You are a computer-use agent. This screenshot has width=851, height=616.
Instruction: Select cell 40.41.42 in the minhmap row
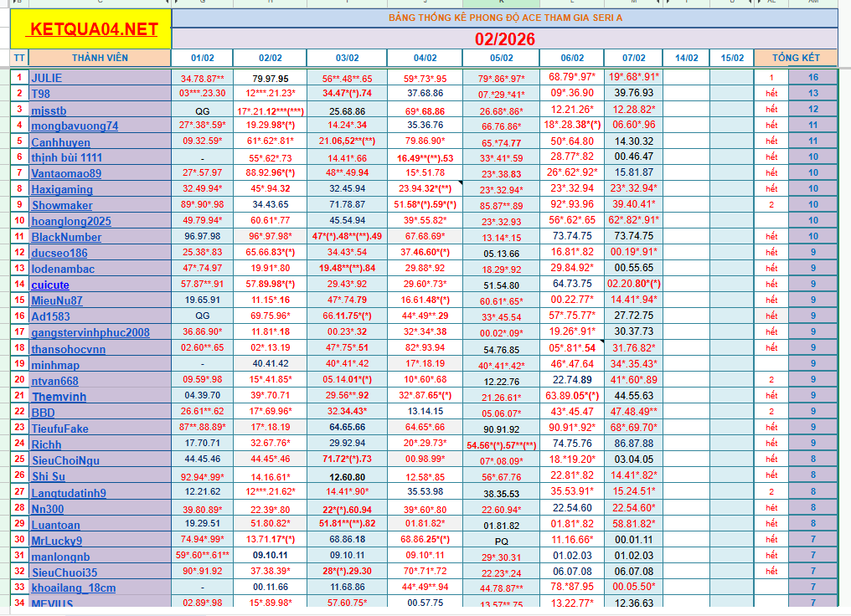[270, 363]
